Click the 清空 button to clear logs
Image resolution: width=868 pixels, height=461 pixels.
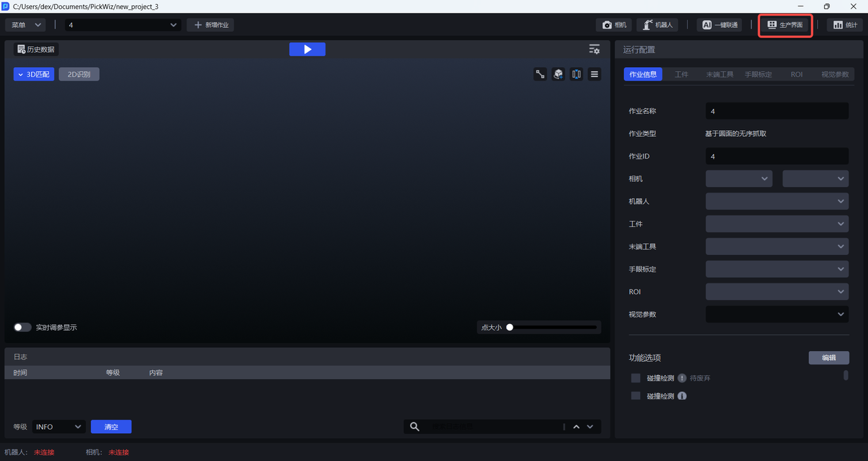click(x=111, y=426)
